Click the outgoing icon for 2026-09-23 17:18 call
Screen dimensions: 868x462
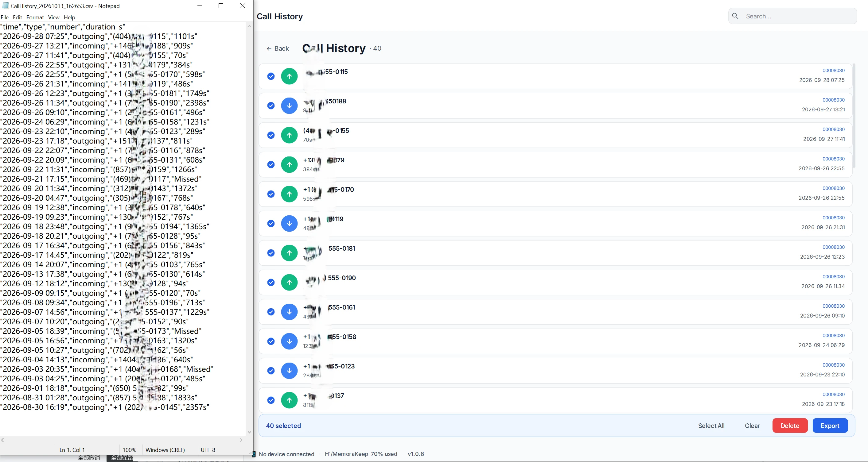[x=289, y=400]
